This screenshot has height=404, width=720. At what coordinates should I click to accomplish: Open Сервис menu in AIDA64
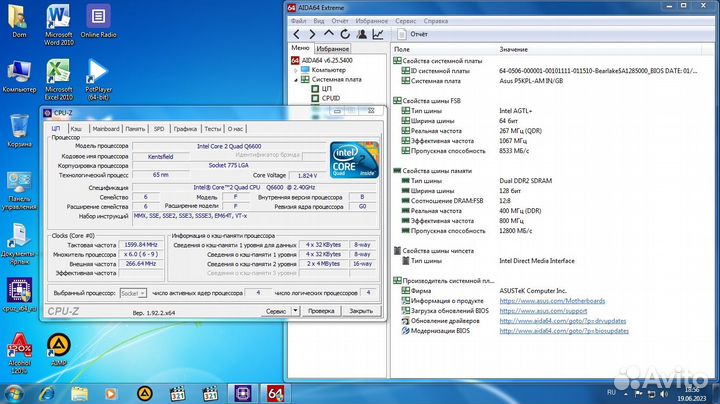(x=405, y=21)
